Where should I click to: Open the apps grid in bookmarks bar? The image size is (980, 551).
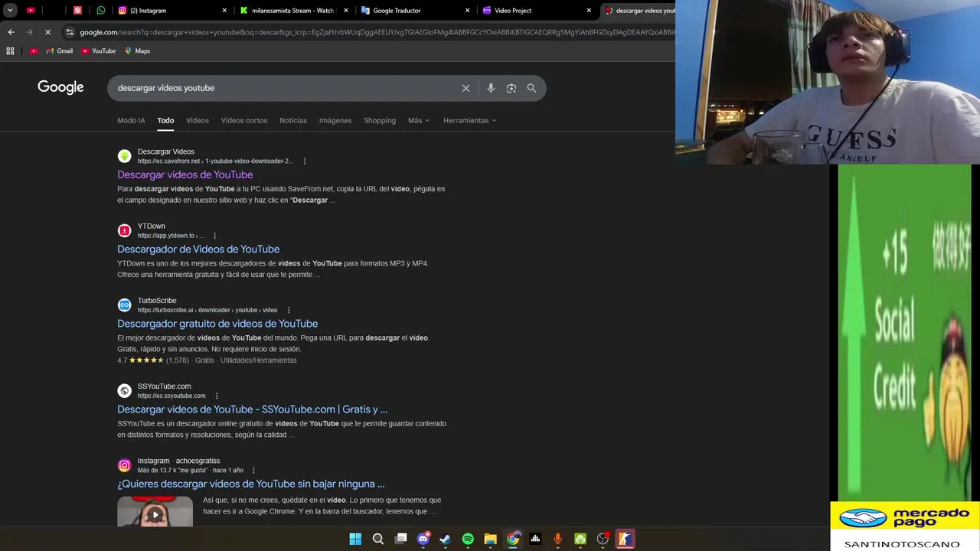click(x=10, y=51)
